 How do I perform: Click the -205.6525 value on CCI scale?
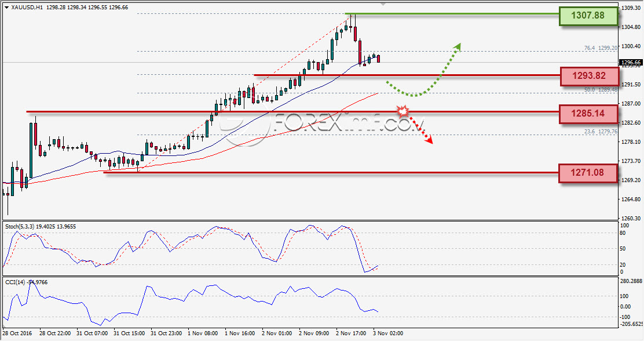click(631, 324)
